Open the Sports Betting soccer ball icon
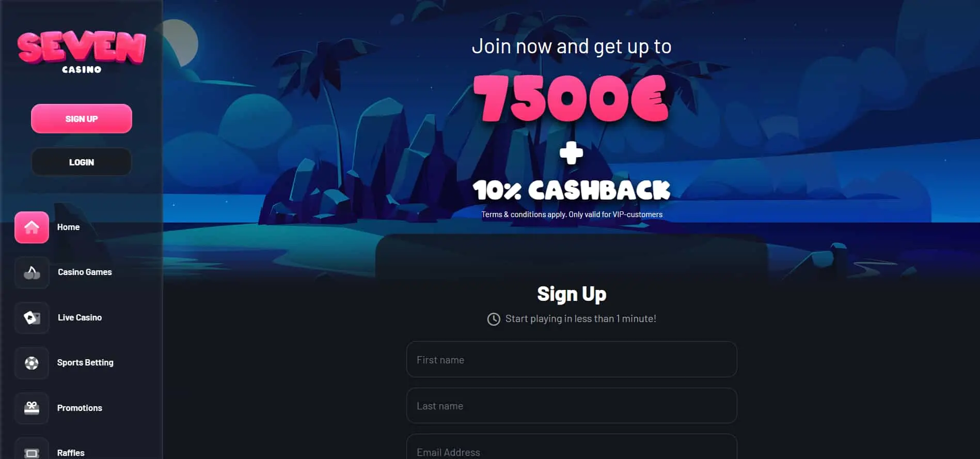980x459 pixels. click(x=31, y=363)
